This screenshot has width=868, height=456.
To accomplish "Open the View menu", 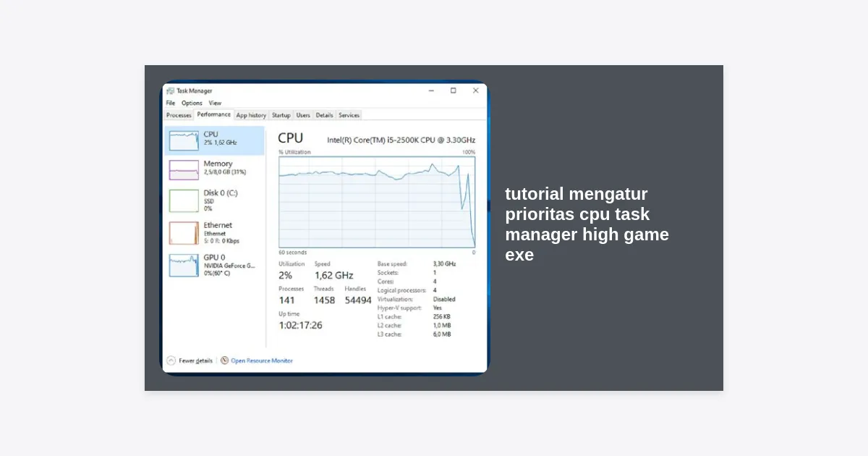I will point(215,104).
